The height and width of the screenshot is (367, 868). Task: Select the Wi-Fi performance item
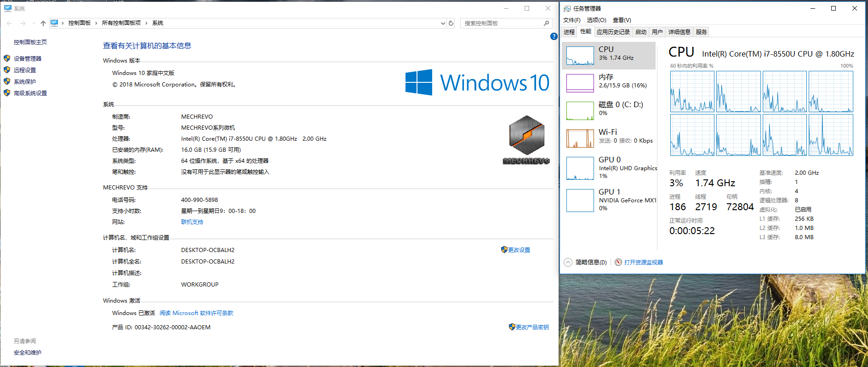(x=609, y=138)
